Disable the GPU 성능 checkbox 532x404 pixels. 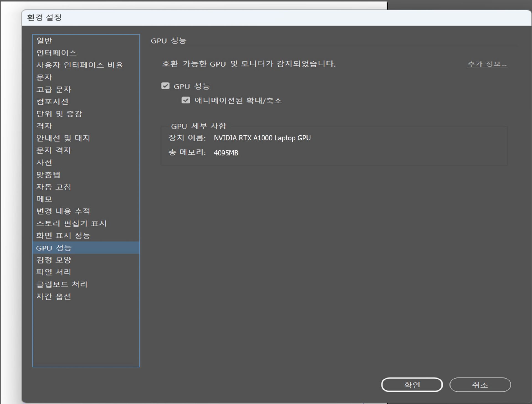pos(165,86)
